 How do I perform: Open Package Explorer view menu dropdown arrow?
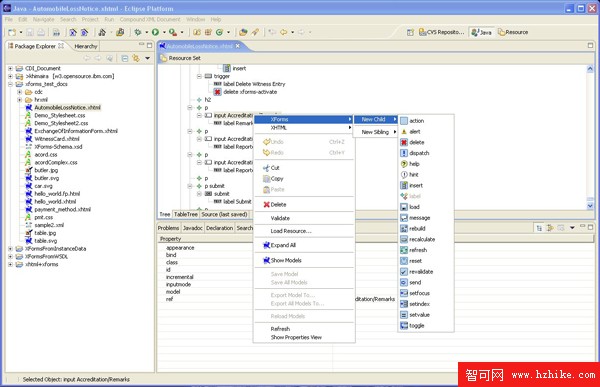click(x=148, y=58)
